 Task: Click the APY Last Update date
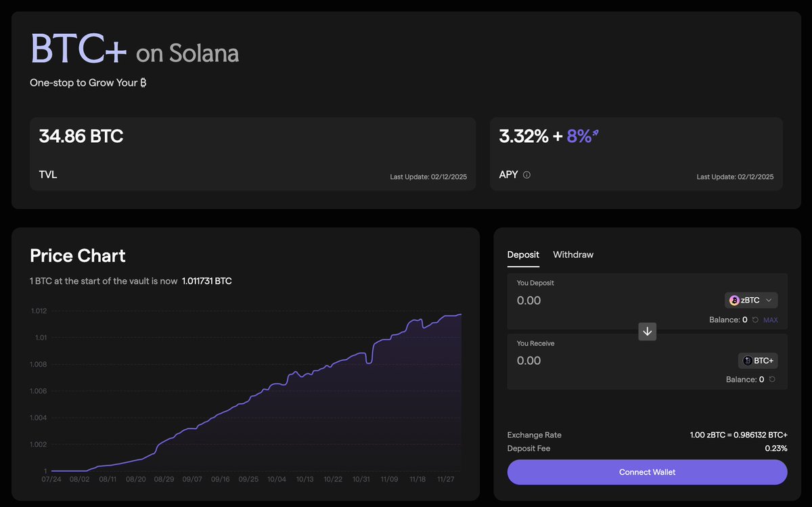coord(735,177)
